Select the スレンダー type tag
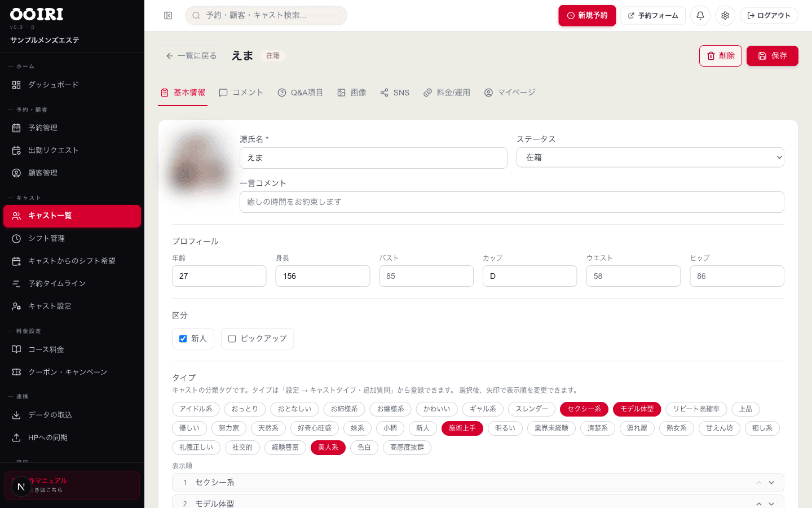The height and width of the screenshot is (508, 812). point(532,409)
